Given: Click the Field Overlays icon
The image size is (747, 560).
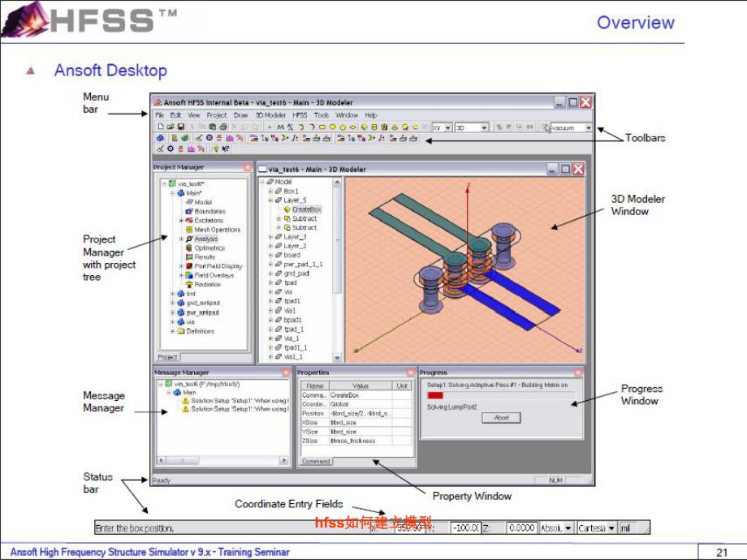Looking at the screenshot, I should click(x=189, y=275).
